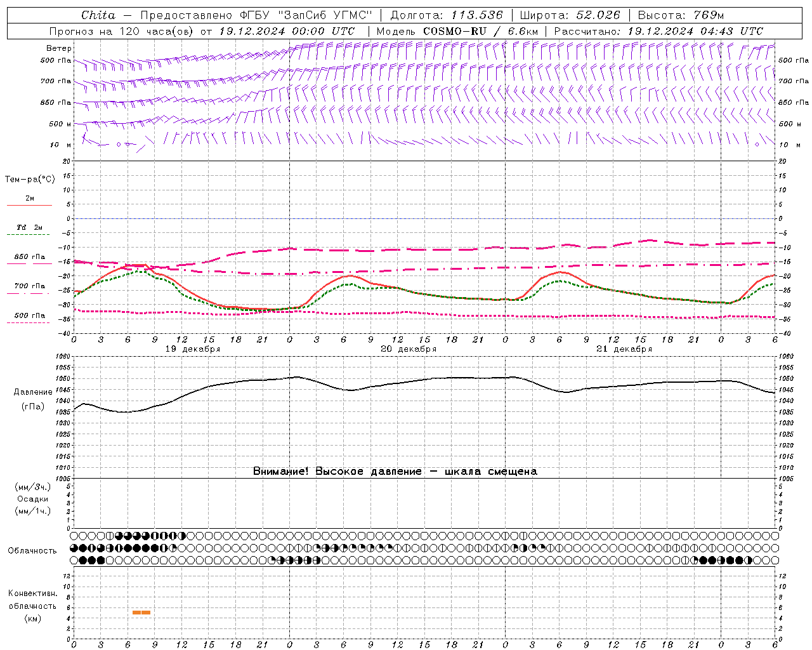Click the latitude value 'Широта: 52.026'
The image size is (812, 650).
coord(570,15)
